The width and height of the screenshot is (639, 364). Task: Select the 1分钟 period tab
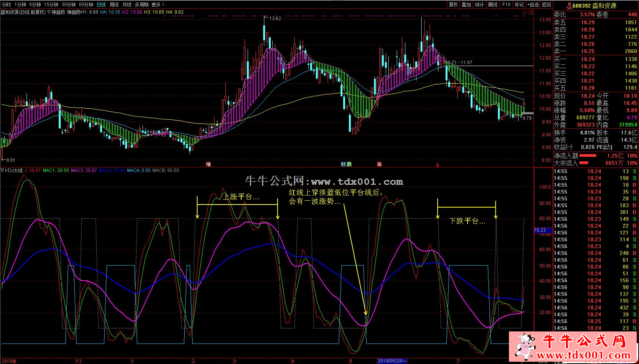pos(20,5)
